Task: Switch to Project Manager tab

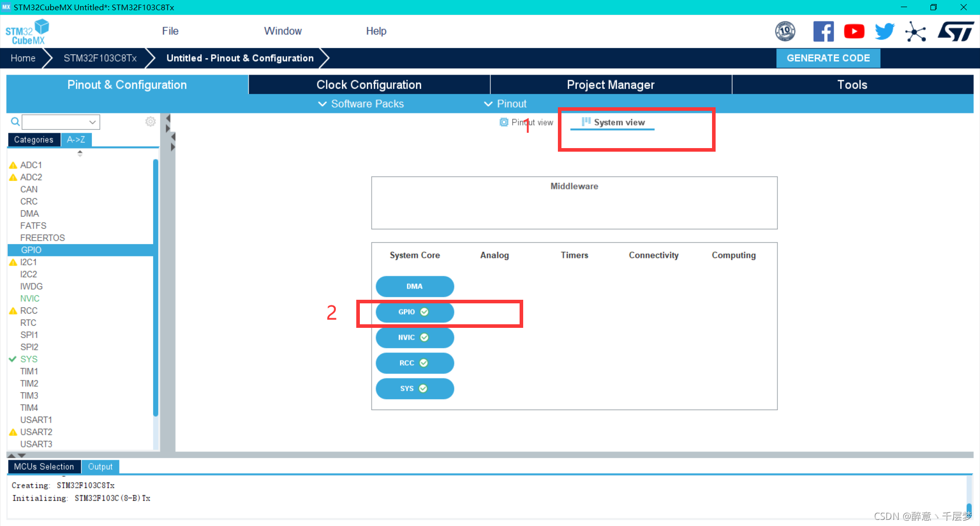Action: click(611, 85)
